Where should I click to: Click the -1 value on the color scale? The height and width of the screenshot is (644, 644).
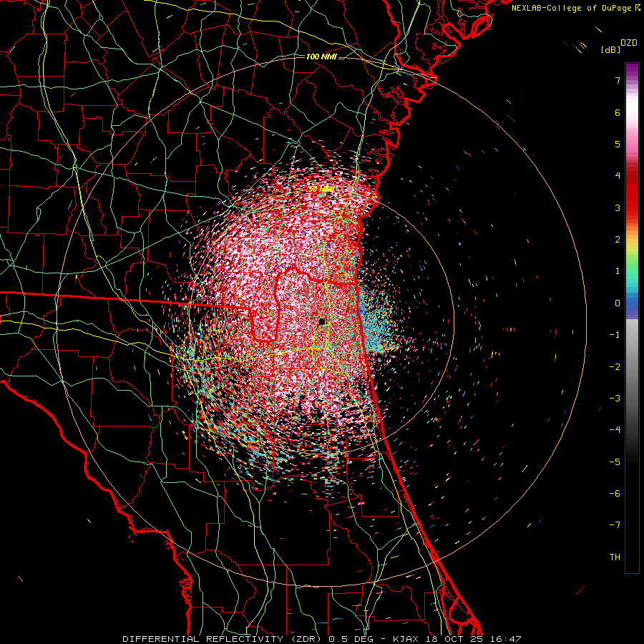tap(615, 335)
